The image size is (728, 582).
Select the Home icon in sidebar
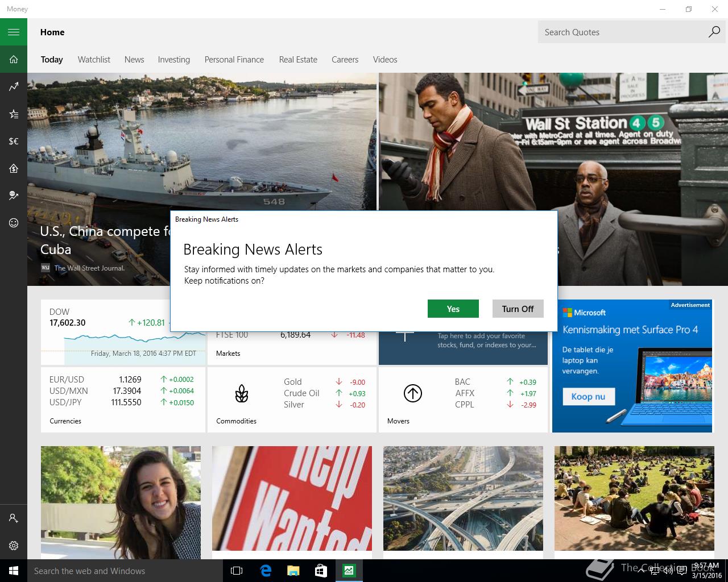click(14, 59)
